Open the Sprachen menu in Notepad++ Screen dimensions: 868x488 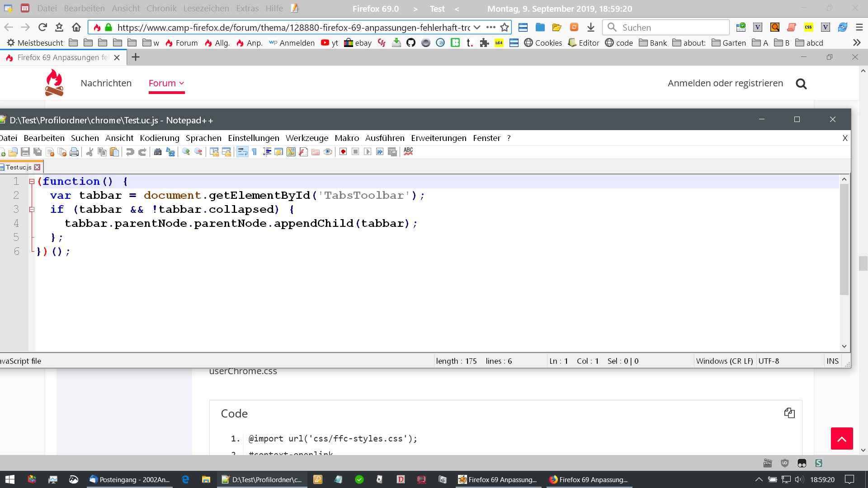tap(203, 138)
